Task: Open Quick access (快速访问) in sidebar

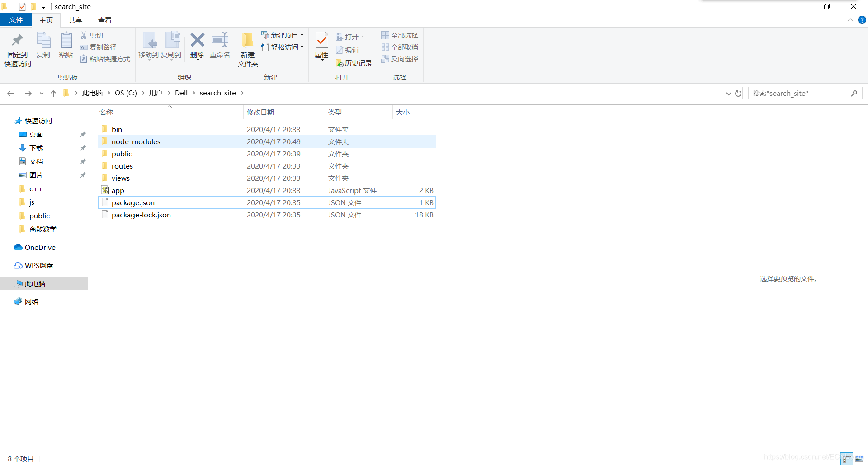Action: [x=33, y=121]
